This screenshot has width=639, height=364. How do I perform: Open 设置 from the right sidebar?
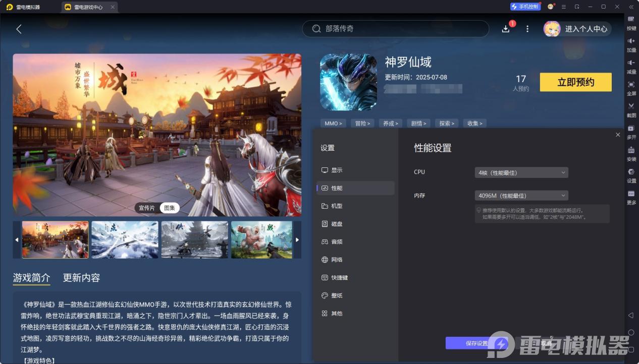coord(631,175)
